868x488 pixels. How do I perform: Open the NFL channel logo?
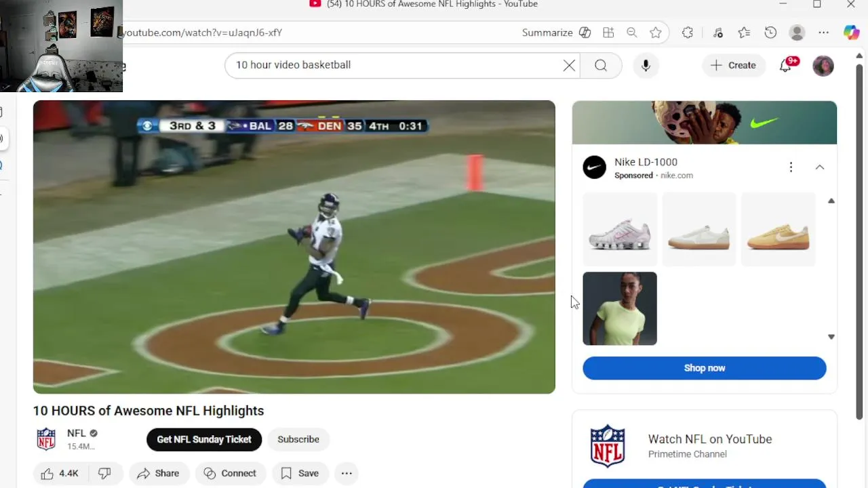[x=46, y=439]
